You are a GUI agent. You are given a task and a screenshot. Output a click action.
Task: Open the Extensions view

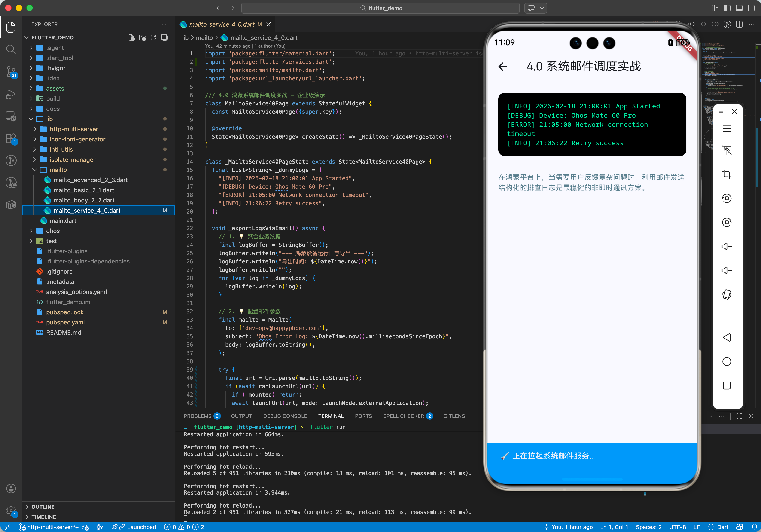[x=11, y=139]
